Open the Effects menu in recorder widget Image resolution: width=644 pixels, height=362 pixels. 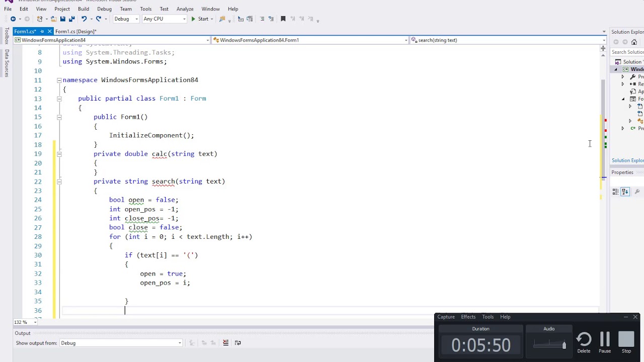tap(468, 317)
